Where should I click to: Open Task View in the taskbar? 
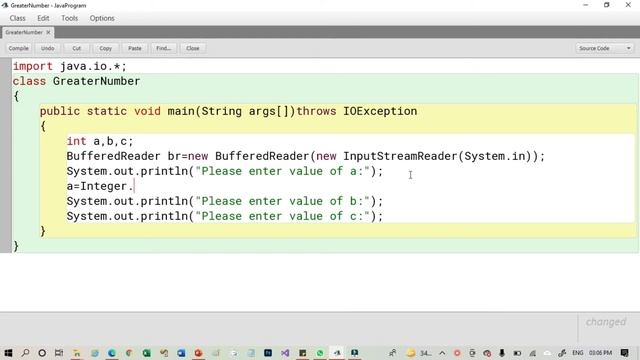(x=59, y=353)
